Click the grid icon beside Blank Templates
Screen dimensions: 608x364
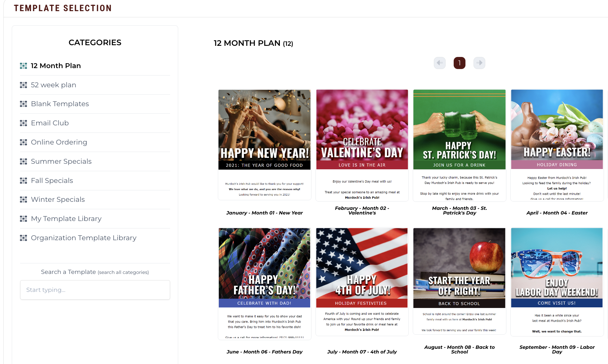point(24,104)
